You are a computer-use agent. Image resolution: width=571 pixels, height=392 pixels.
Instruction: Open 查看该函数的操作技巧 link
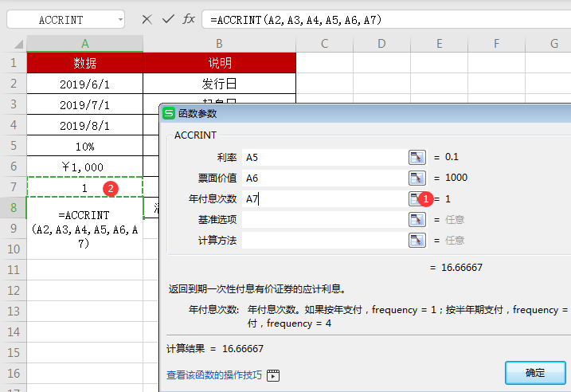pos(213,374)
